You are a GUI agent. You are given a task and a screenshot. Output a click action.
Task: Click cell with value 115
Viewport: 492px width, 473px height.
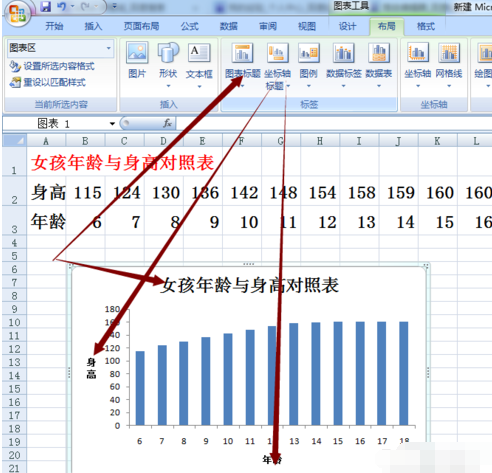85,192
